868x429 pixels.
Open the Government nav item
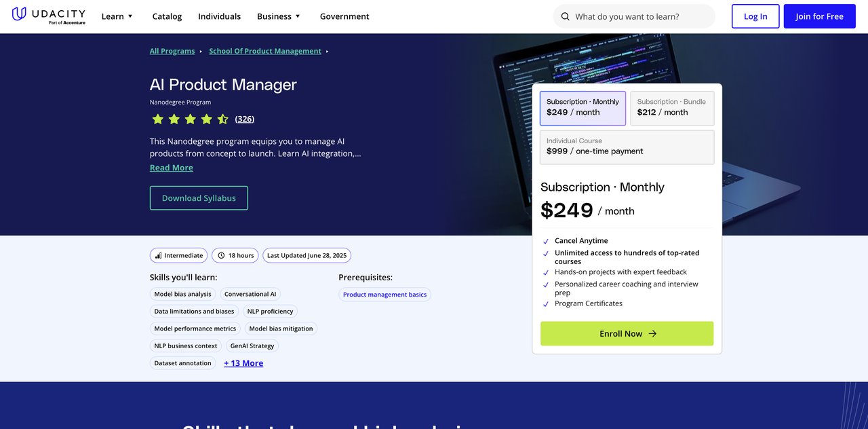point(344,16)
